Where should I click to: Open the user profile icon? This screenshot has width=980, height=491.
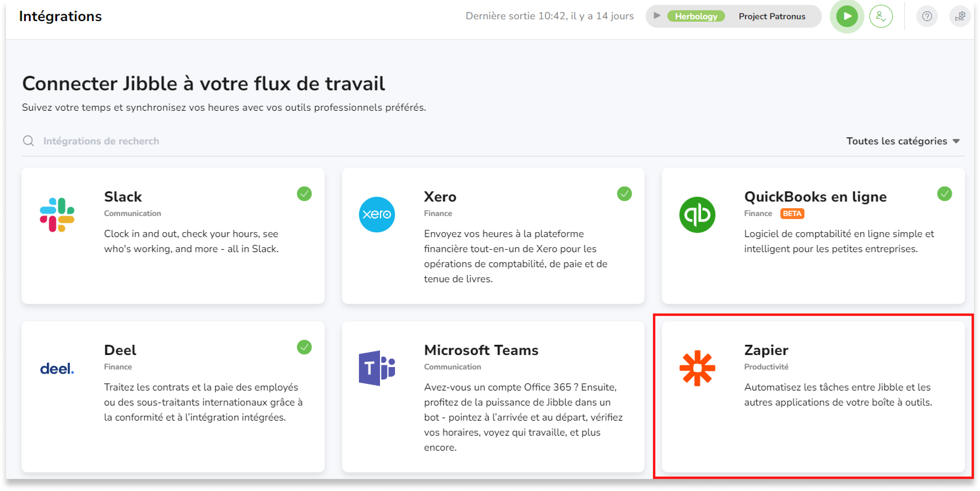(881, 16)
